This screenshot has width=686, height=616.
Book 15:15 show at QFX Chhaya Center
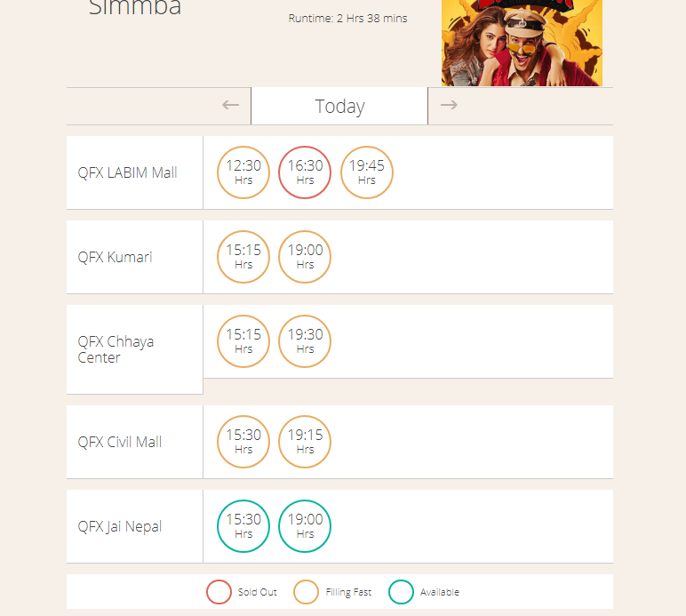(243, 341)
